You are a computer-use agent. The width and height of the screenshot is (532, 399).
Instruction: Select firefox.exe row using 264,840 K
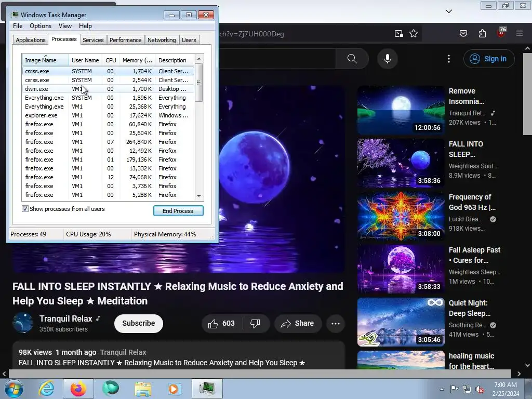pyautogui.click(x=109, y=142)
